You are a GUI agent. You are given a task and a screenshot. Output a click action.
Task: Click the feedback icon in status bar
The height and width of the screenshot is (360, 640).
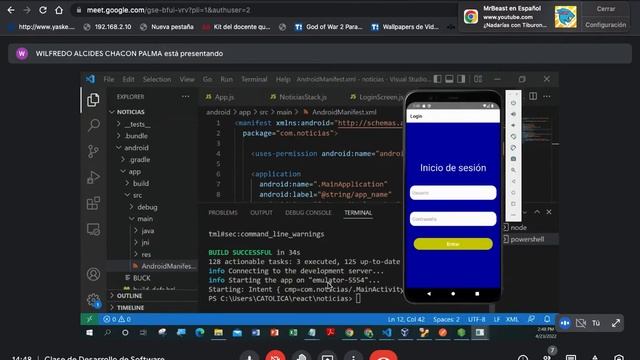click(531, 319)
